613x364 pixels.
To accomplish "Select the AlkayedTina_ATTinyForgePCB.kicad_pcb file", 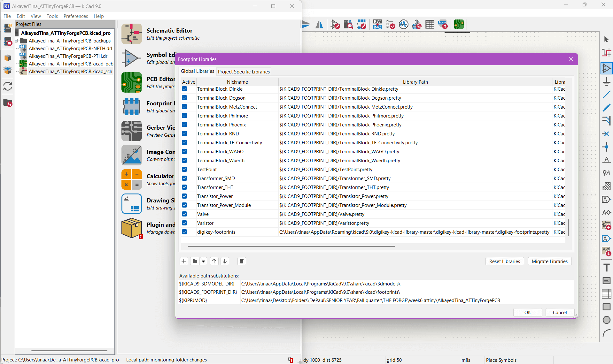I will 71,64.
